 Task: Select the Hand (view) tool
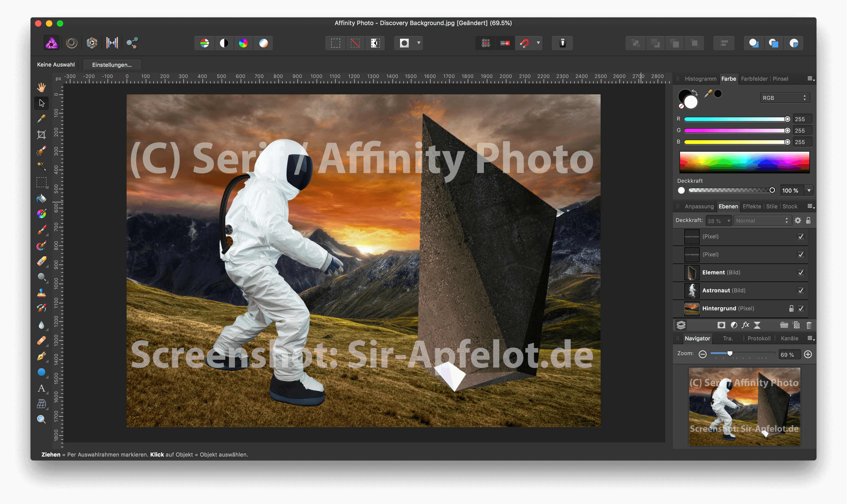[41, 87]
